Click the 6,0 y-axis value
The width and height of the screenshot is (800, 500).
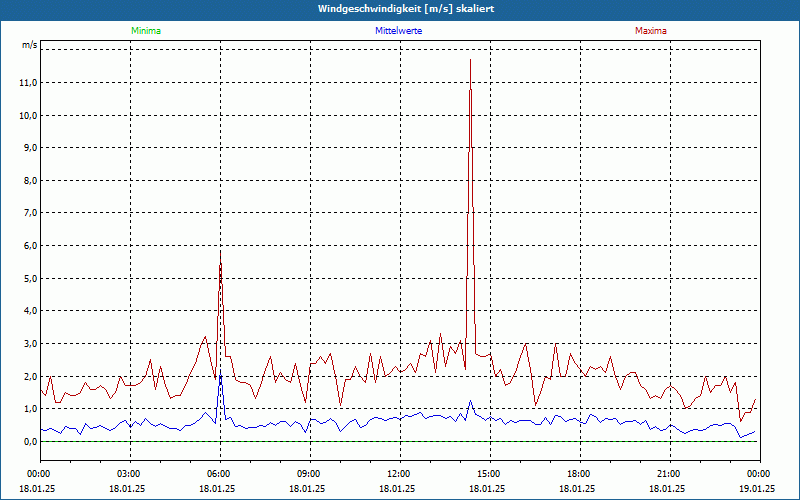[31, 246]
